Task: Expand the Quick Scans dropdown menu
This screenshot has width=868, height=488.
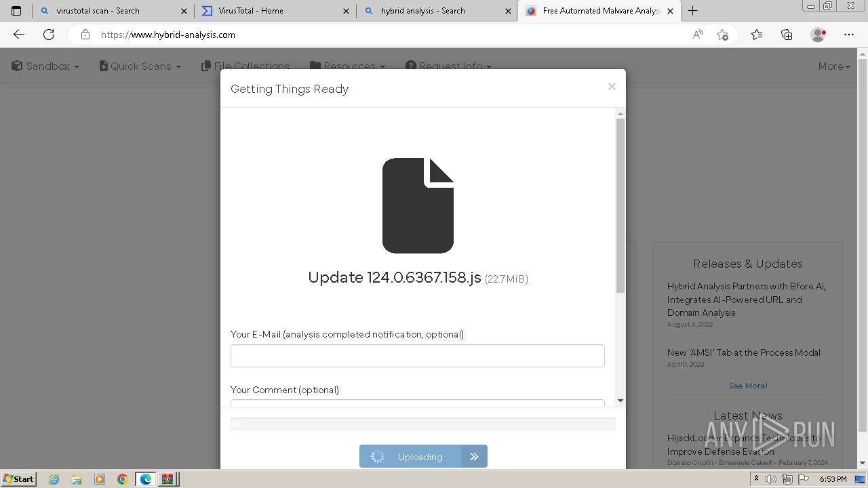Action: click(140, 66)
